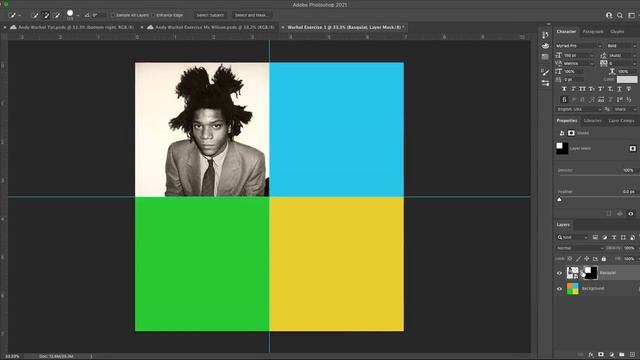Select the Basquiat layer mask thumbnail

click(590, 273)
